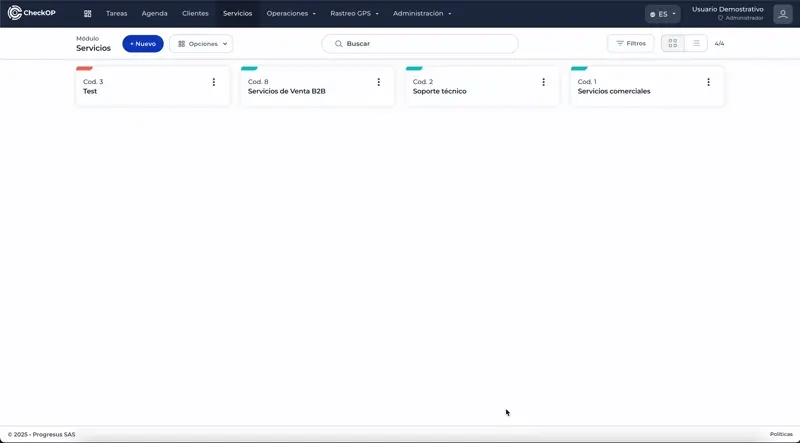Go to the Agenda section

pos(155,14)
